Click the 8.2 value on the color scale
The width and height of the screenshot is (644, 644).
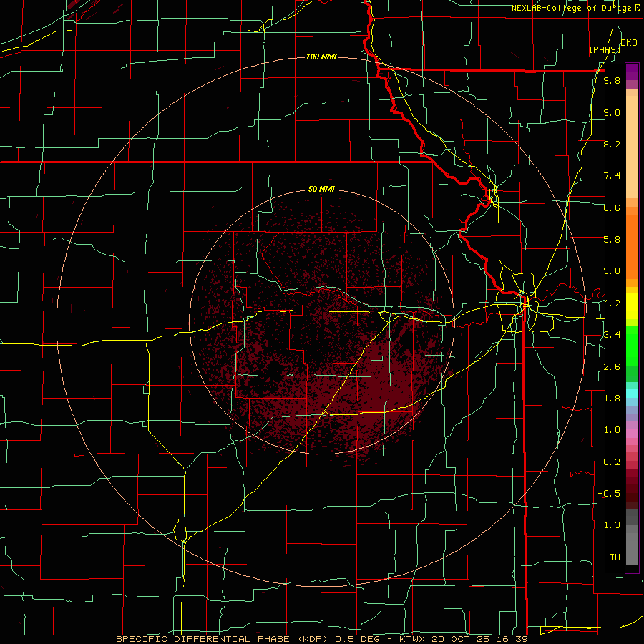[x=612, y=144]
